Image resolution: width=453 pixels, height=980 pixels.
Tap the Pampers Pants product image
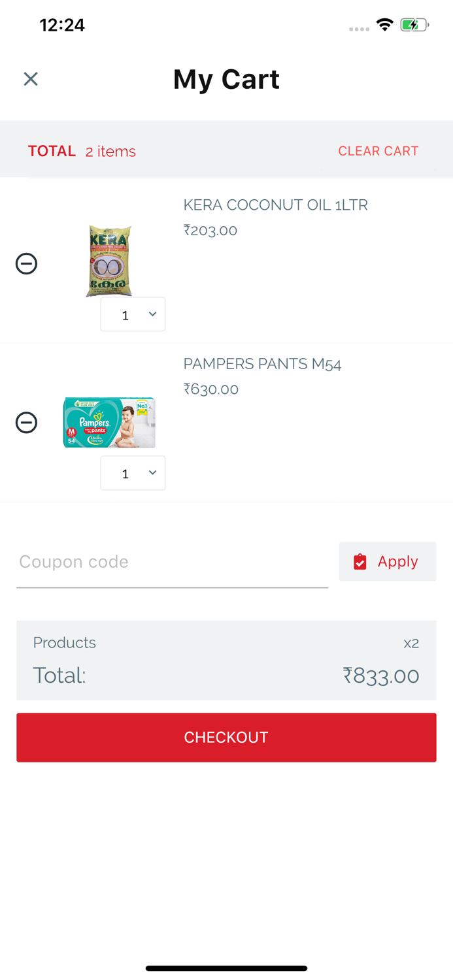coord(109,422)
